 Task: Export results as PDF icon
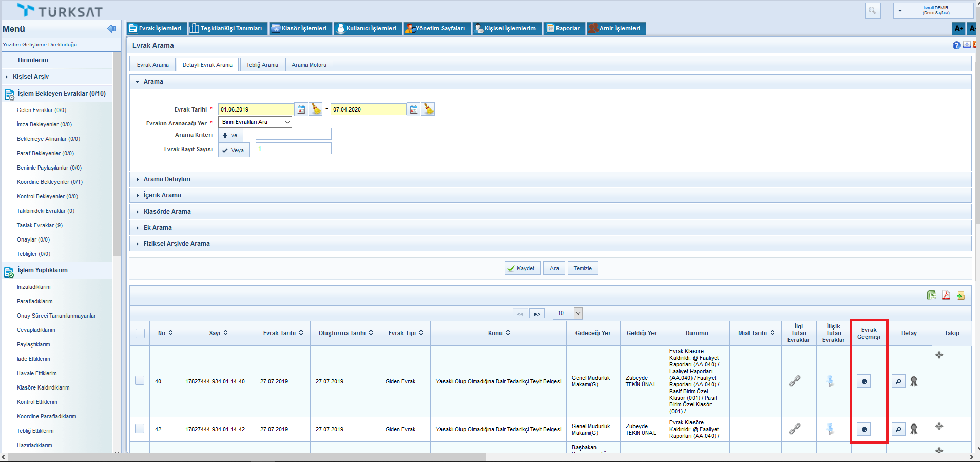(946, 295)
